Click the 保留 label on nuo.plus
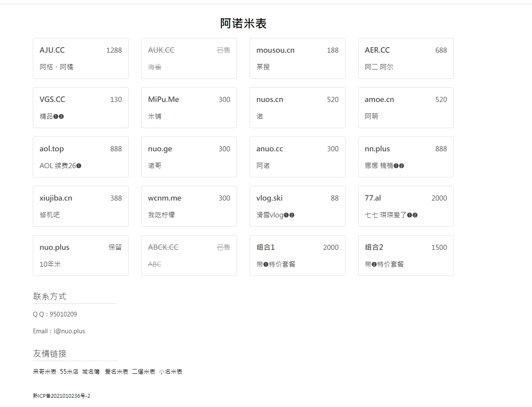 click(115, 247)
